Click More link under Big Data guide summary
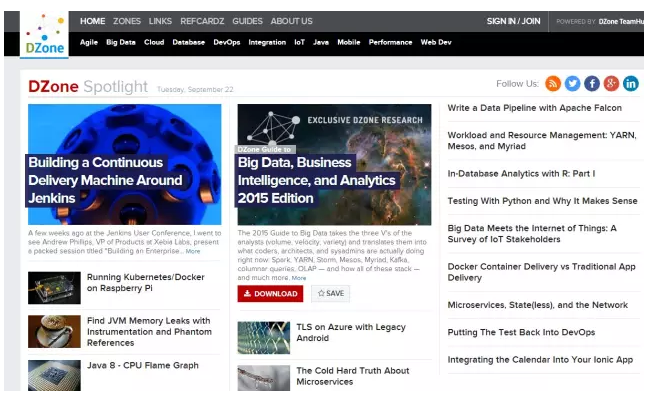 point(299,278)
